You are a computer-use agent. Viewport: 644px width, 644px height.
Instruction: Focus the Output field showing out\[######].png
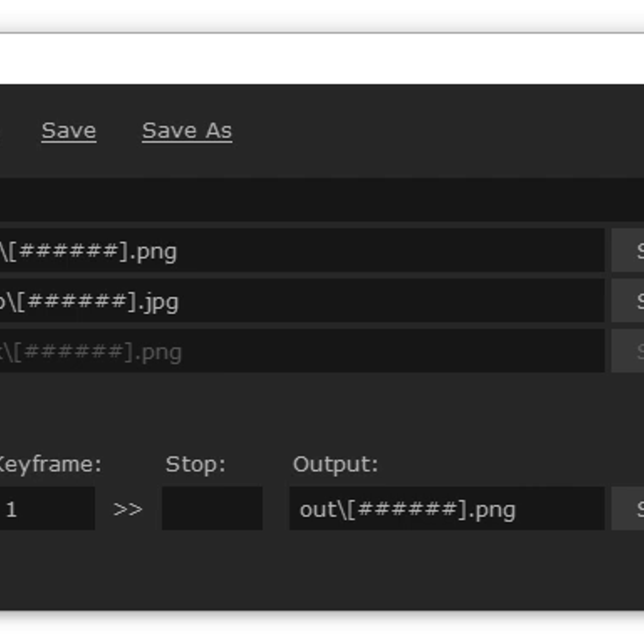click(x=447, y=509)
